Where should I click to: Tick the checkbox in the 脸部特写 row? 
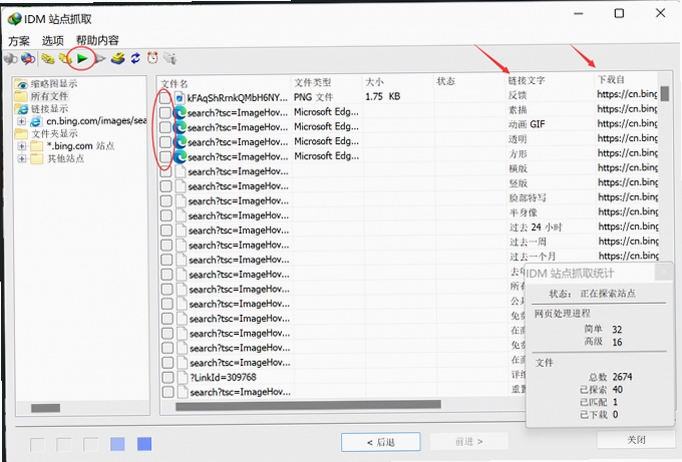click(166, 201)
